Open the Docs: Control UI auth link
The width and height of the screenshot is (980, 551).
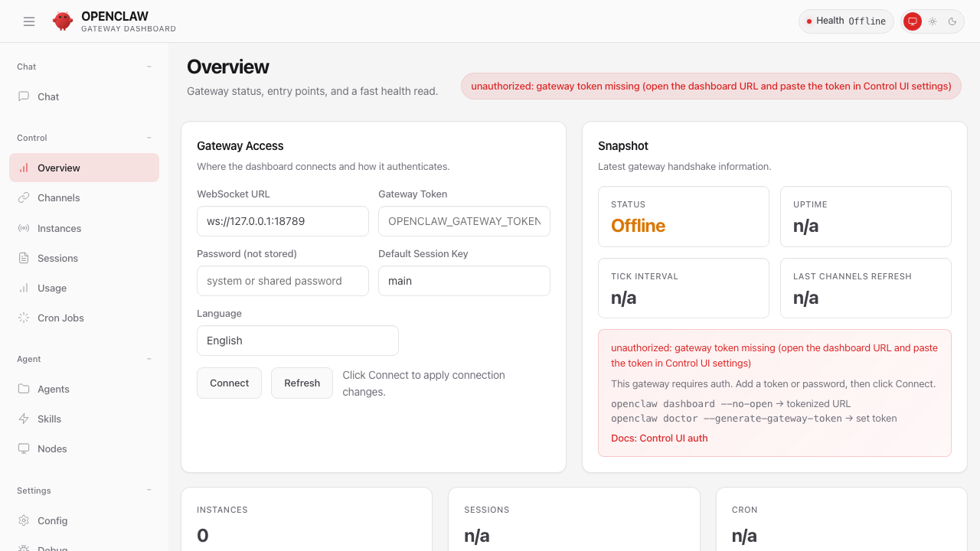[x=659, y=439]
